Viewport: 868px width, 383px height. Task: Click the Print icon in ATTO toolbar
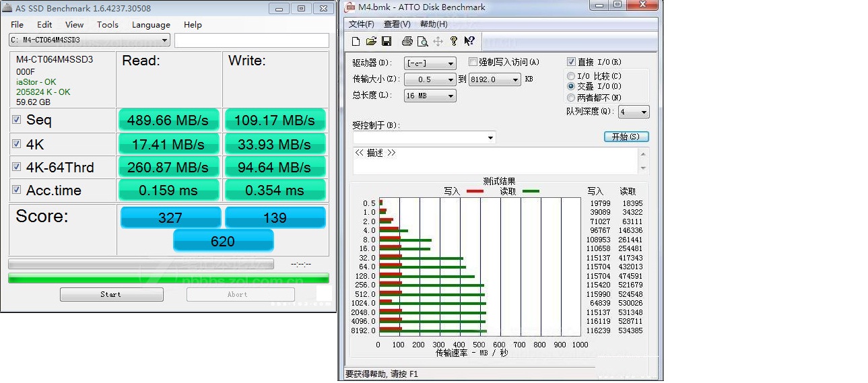click(407, 42)
